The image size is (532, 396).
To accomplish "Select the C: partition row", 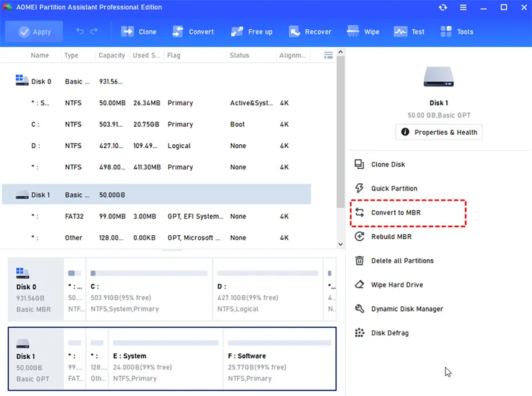I will pos(156,124).
